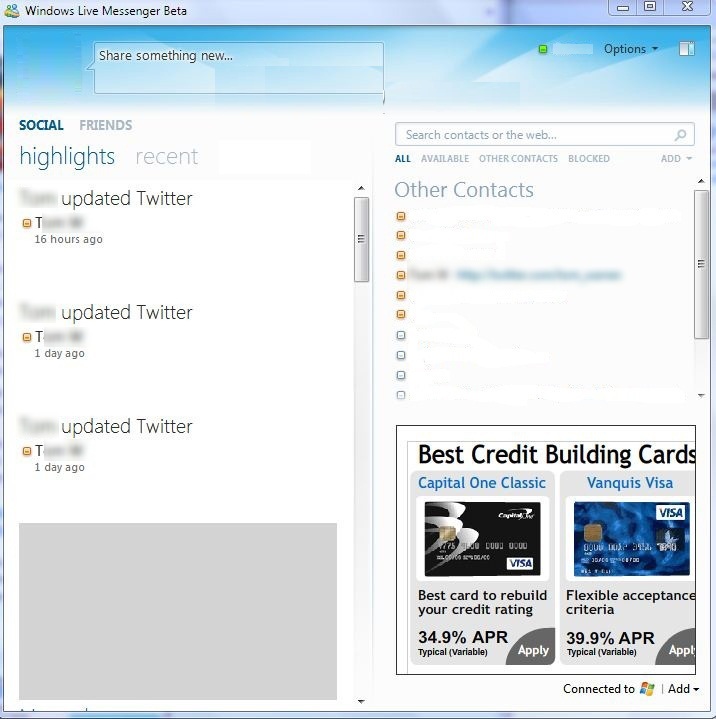
Task: Filter contacts by ALL
Action: tap(402, 159)
